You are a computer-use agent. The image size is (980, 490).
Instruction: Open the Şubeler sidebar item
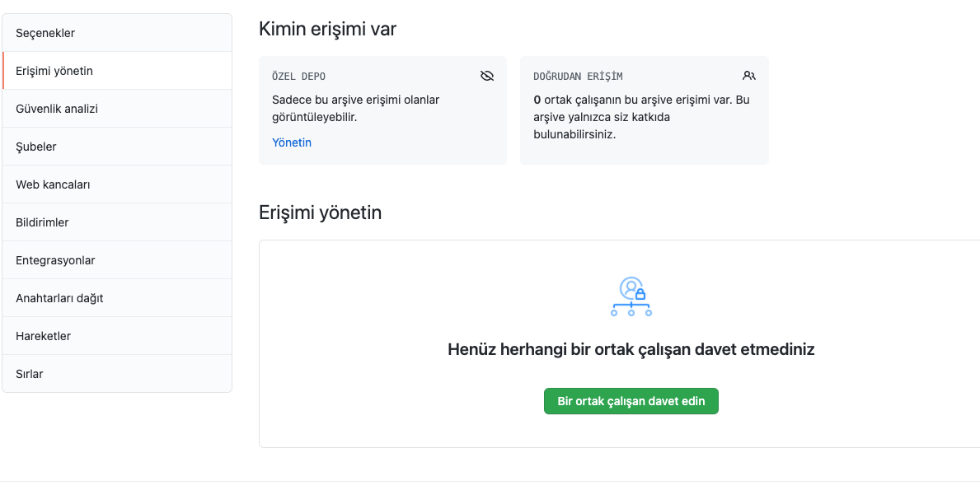click(x=36, y=147)
